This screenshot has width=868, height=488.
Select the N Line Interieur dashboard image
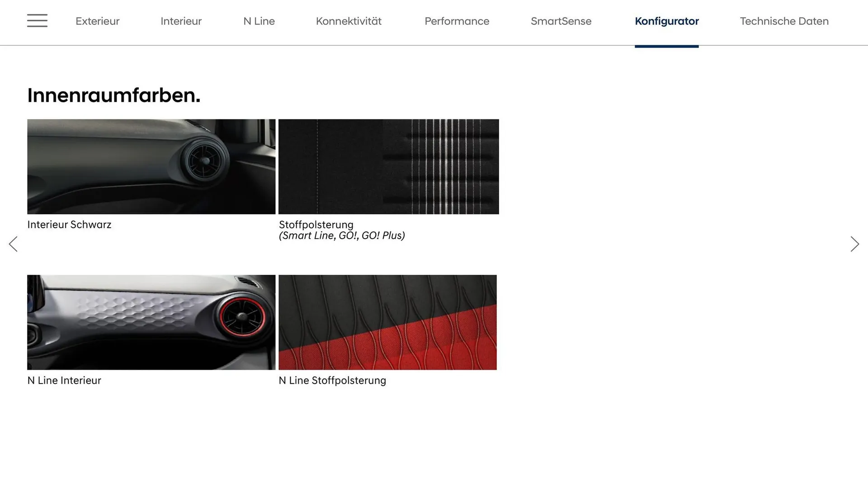click(151, 322)
